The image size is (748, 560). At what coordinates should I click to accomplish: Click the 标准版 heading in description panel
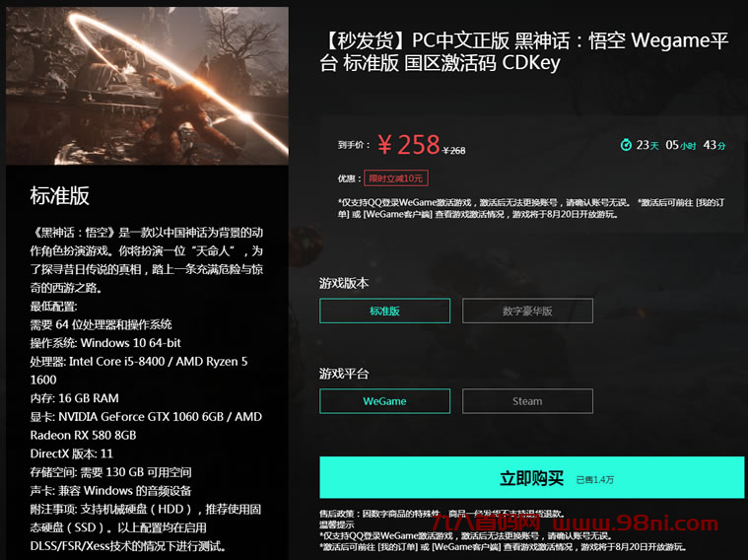60,195
